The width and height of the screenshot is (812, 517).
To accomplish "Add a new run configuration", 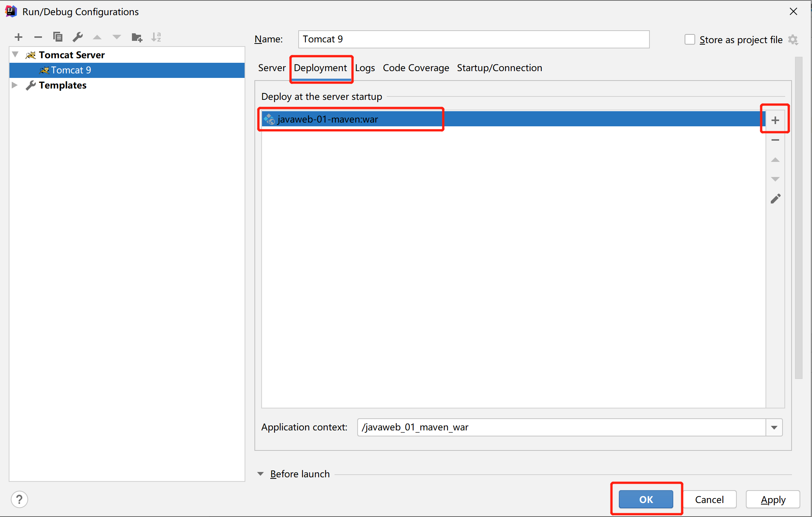I will point(18,37).
